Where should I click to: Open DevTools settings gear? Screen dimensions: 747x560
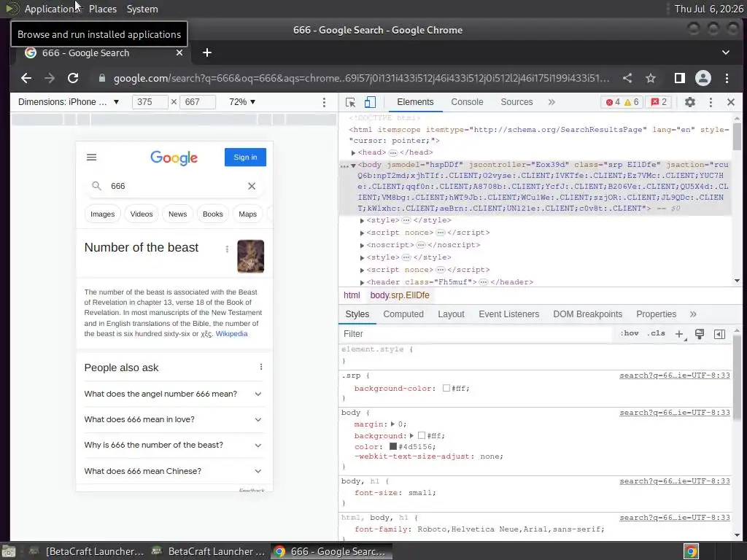click(690, 102)
